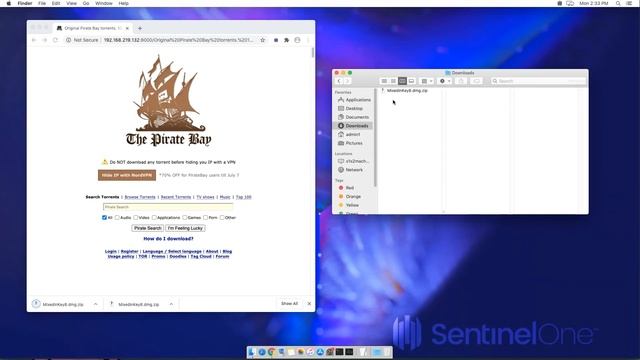Focus the Finder search field
640x360 pixels.
538,81
